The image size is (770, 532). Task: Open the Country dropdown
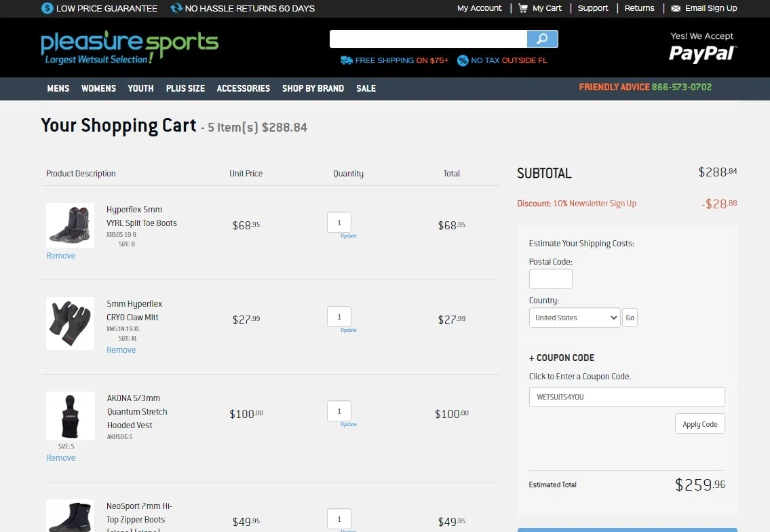tap(575, 318)
